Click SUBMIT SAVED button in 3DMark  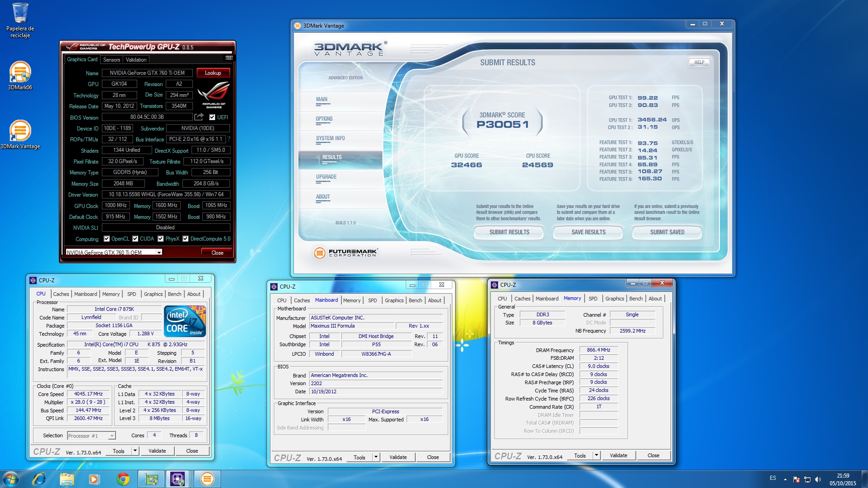pos(667,232)
